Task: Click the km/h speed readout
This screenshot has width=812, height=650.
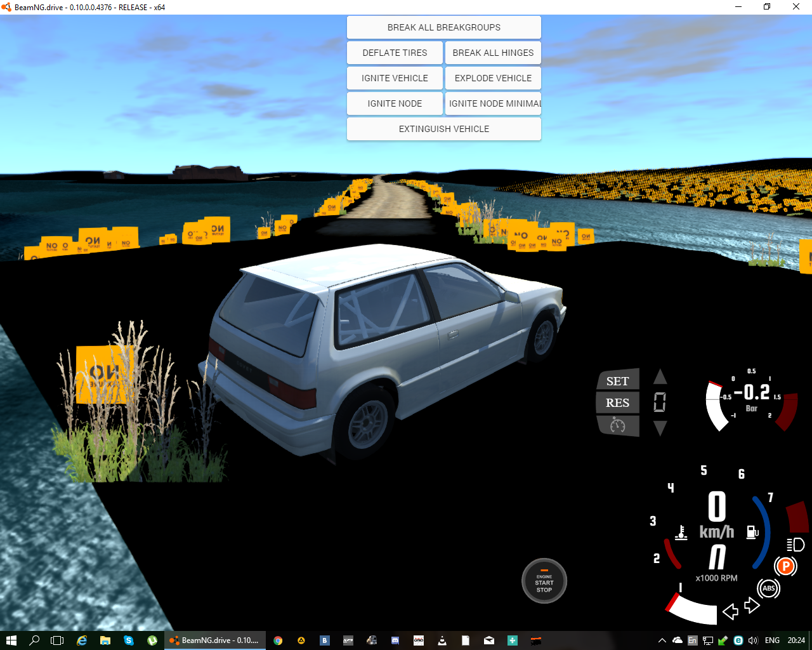Action: 717,515
